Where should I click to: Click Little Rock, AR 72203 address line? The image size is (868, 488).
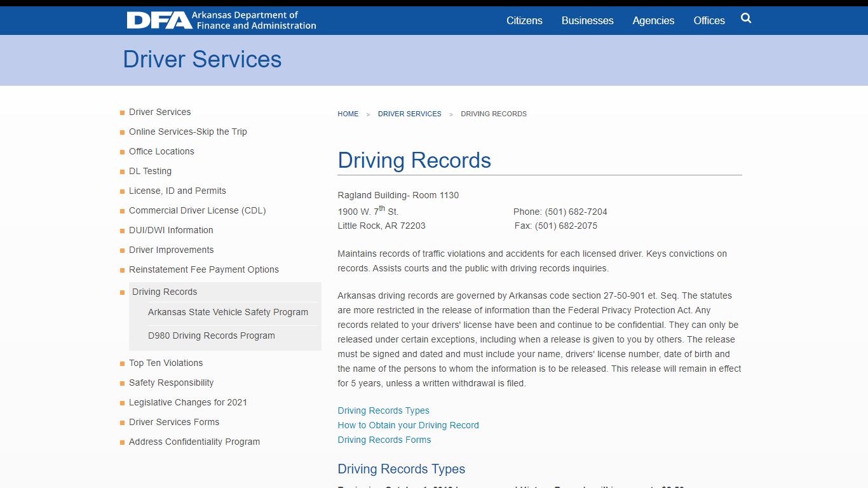point(381,226)
